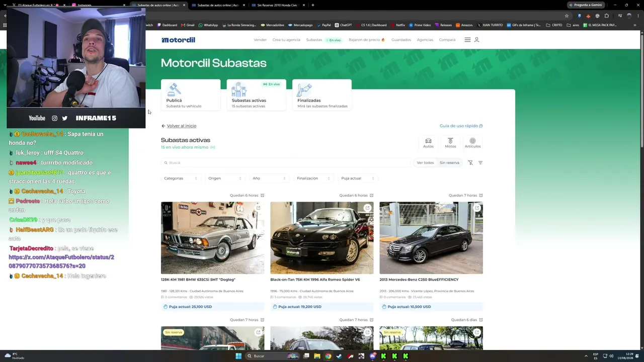Open the Chrome extensions puzzle icon

point(606,16)
